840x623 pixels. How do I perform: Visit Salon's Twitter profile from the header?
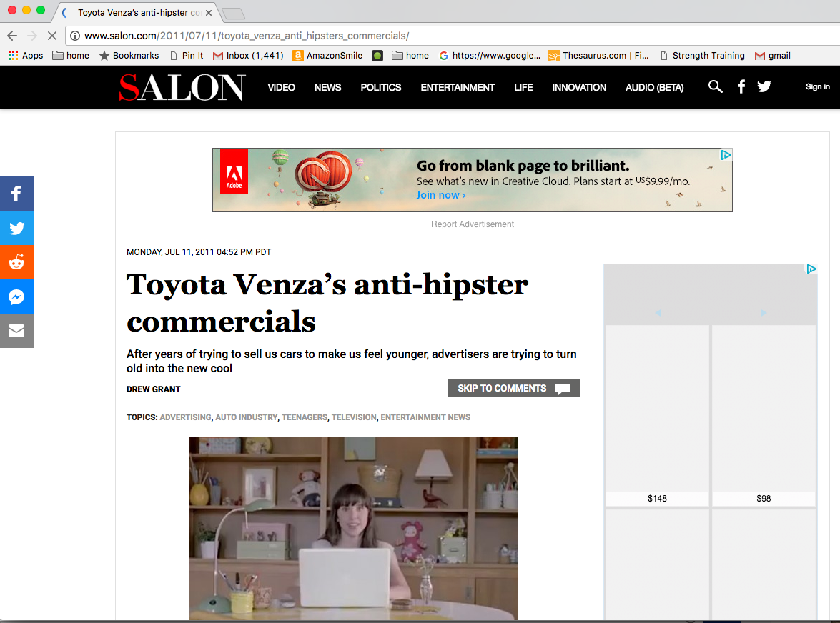pos(764,86)
